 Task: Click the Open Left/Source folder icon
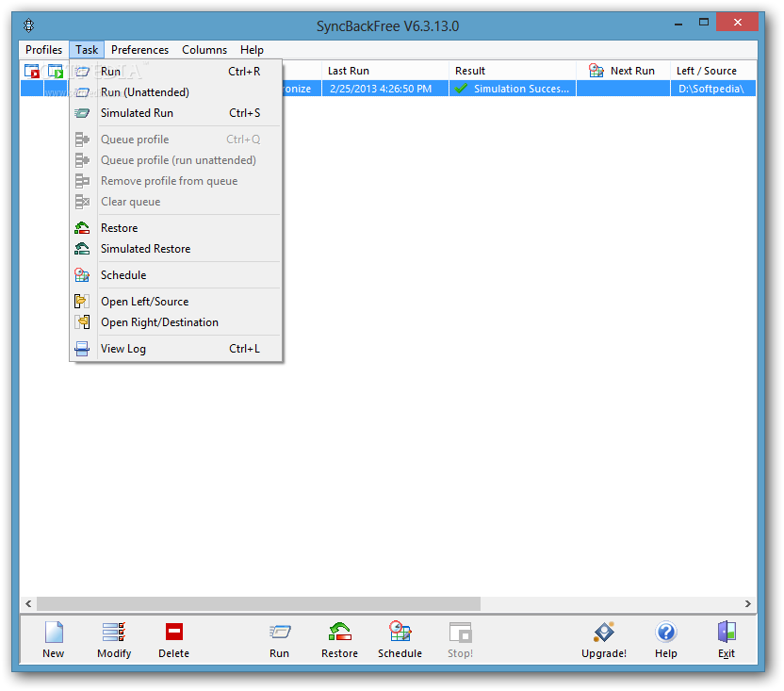[82, 302]
